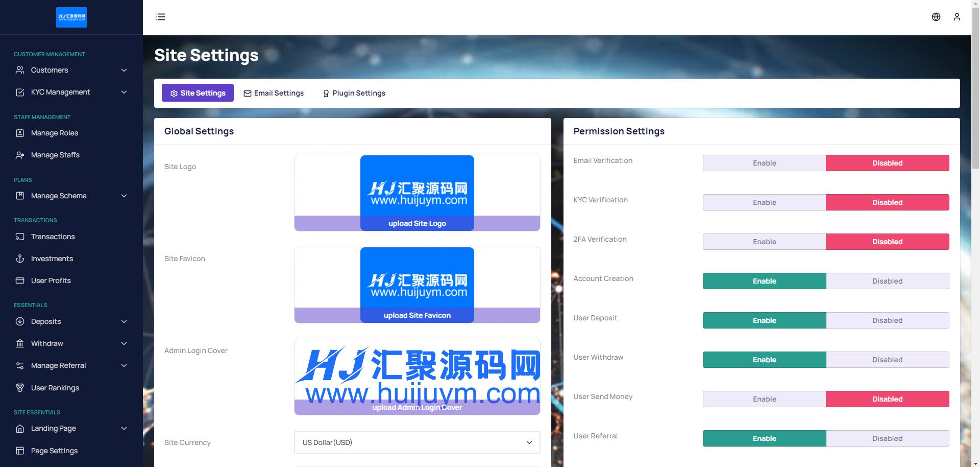Open the language globe icon
Image resolution: width=980 pixels, height=467 pixels.
pyautogui.click(x=936, y=17)
